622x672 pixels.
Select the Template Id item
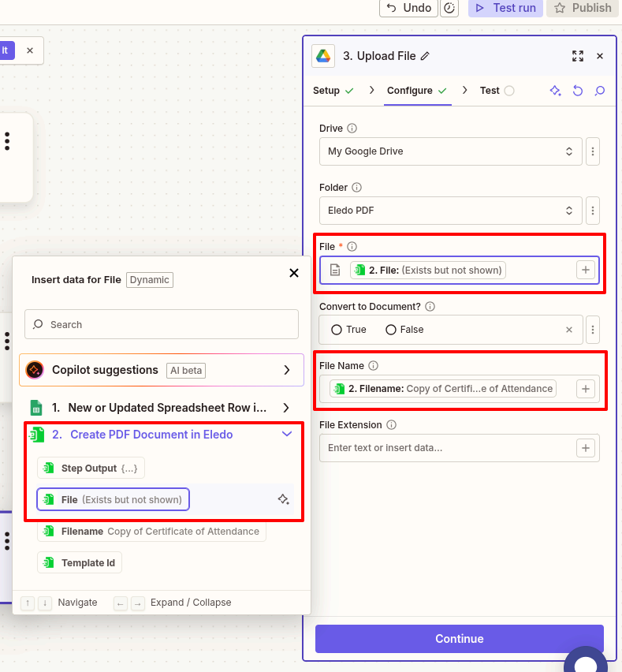[80, 562]
